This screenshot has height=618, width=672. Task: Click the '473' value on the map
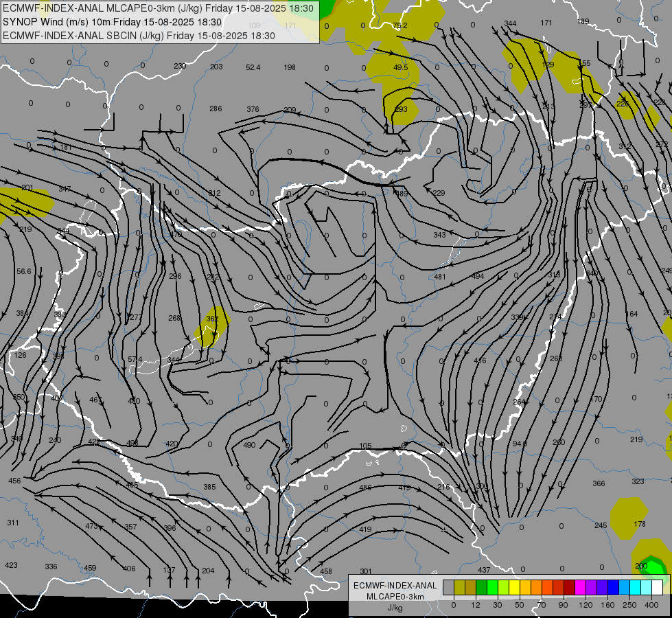click(91, 526)
